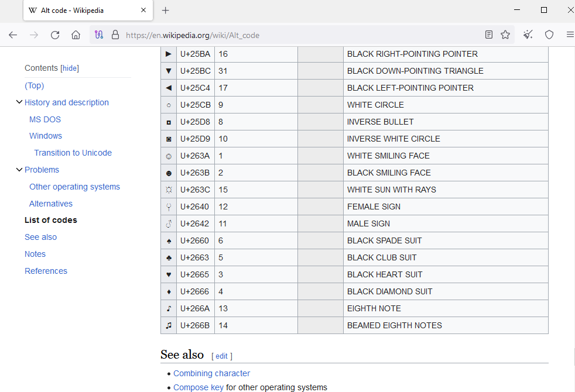Open Transition to Unicode section
This screenshot has width=575, height=392.
point(73,153)
